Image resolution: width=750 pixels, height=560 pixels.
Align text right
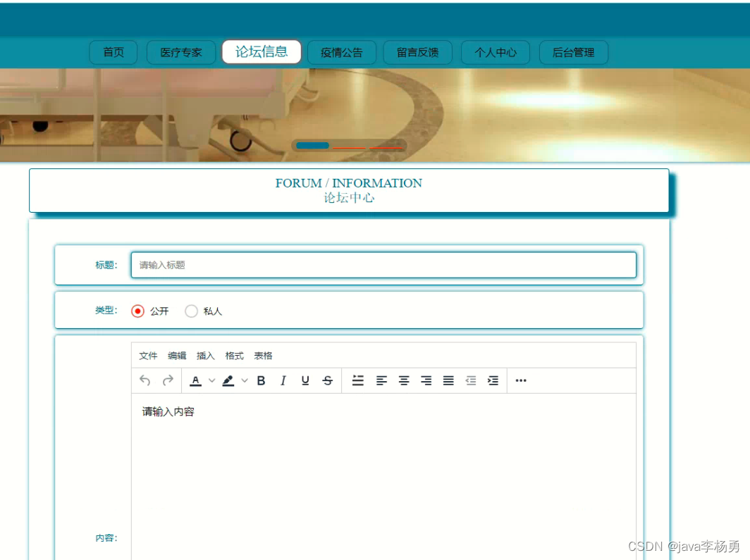coord(426,380)
